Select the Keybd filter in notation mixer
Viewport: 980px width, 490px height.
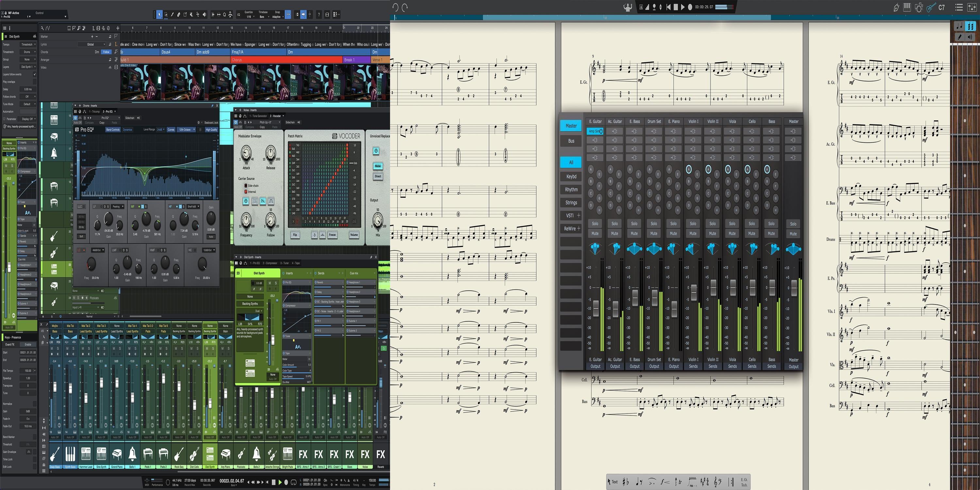[x=571, y=176]
